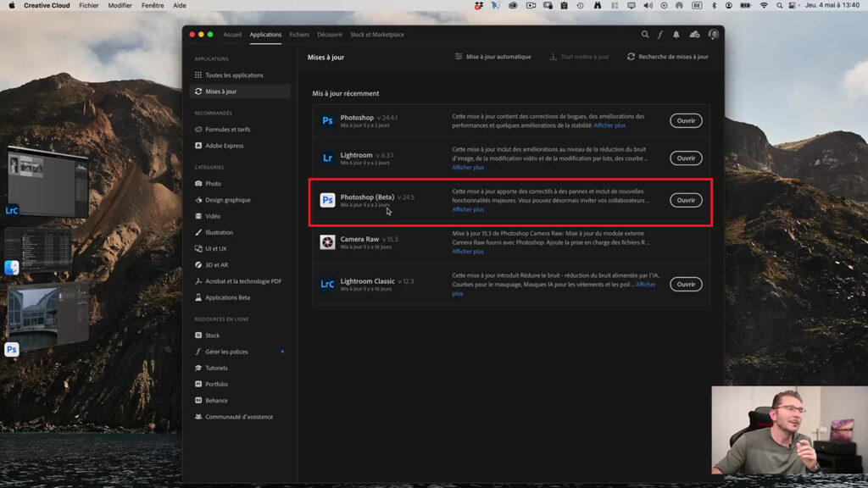The height and width of the screenshot is (488, 868).
Task: Click the search magnifier icon in Creative Cloud
Action: click(x=644, y=35)
